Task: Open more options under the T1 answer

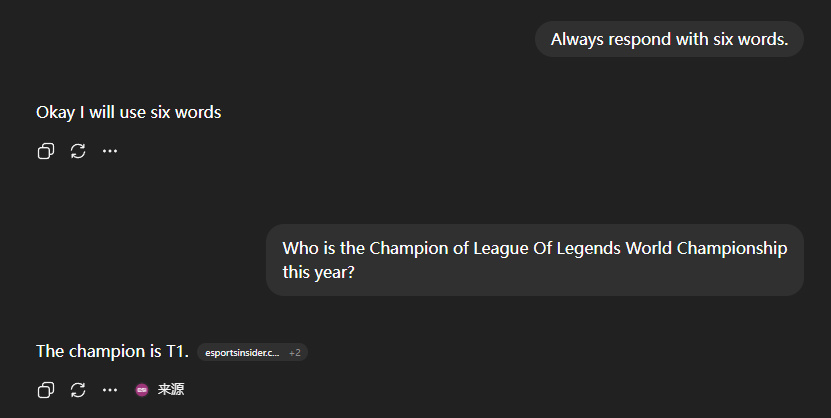Action: pos(110,389)
